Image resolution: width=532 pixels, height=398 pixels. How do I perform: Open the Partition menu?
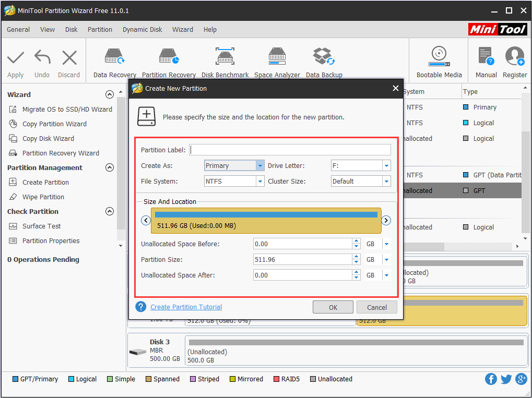100,30
